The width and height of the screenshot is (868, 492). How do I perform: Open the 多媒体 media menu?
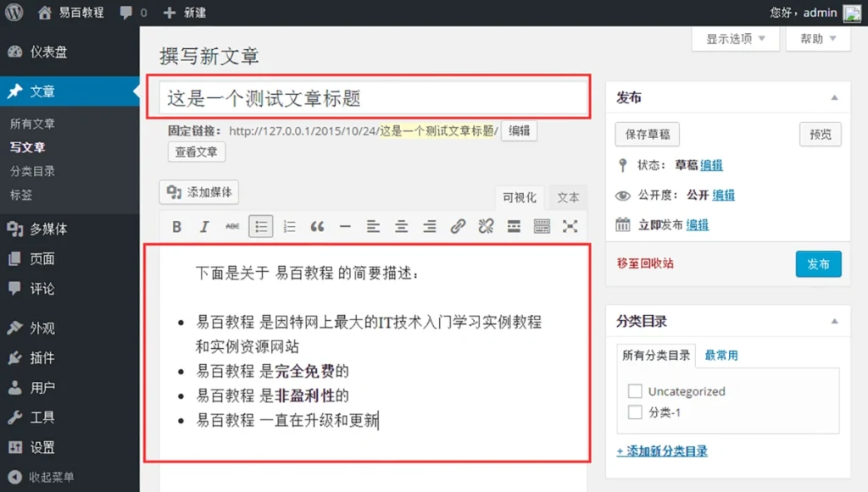tap(70, 229)
